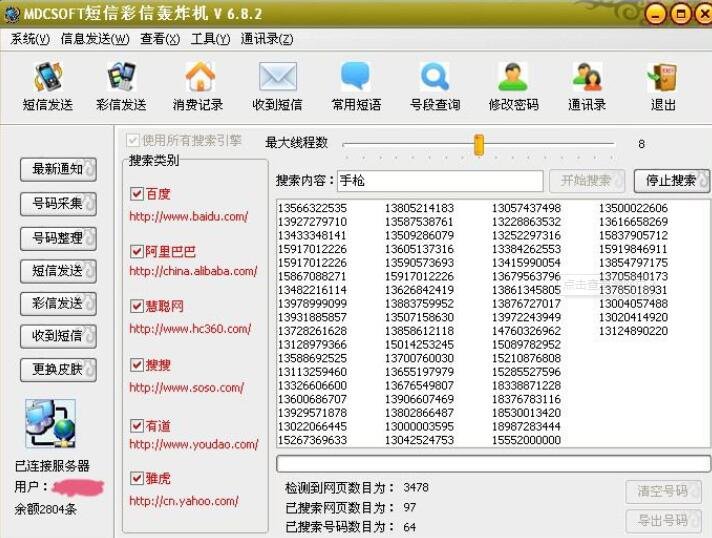Click the 导出号码 button
Viewport: 712px width, 538px height.
(x=663, y=520)
